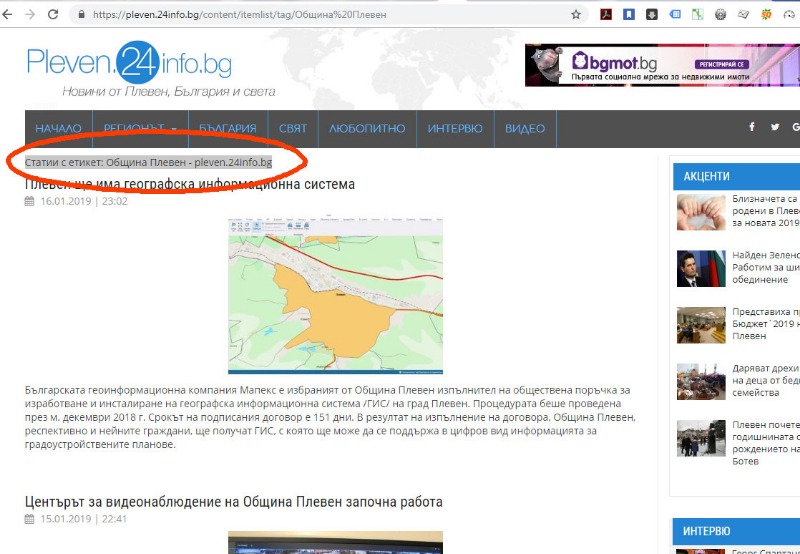Click the speedometer extension icon

pyautogui.click(x=789, y=14)
